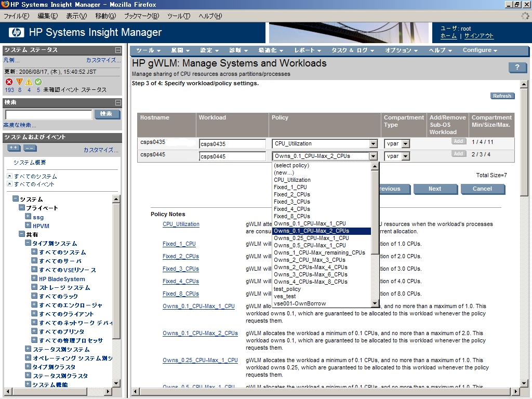Viewport: 532px width, 399px height.
Task: Select ストレージ システム tree item
Action: 64,287
